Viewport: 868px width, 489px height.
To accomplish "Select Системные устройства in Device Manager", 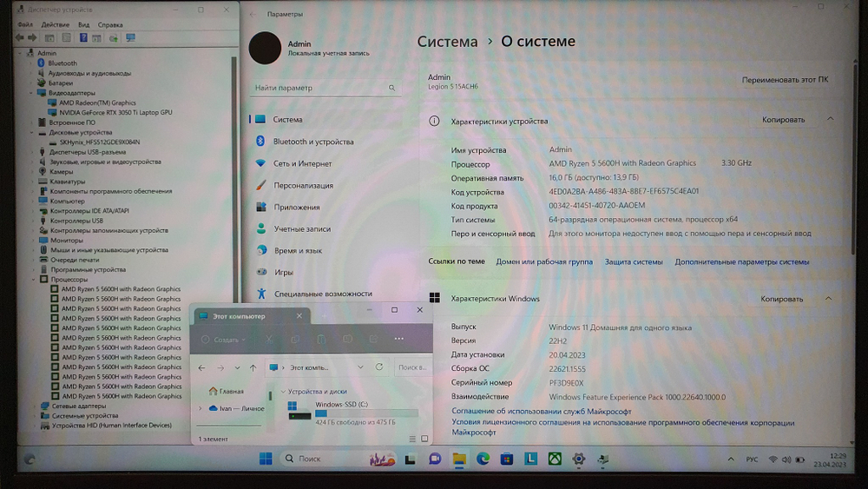I will point(85,416).
